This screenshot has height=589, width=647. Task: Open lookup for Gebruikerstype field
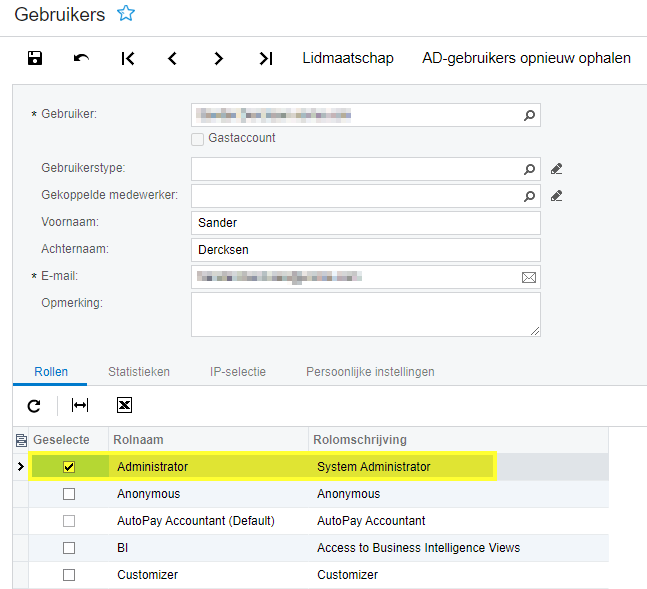[529, 169]
